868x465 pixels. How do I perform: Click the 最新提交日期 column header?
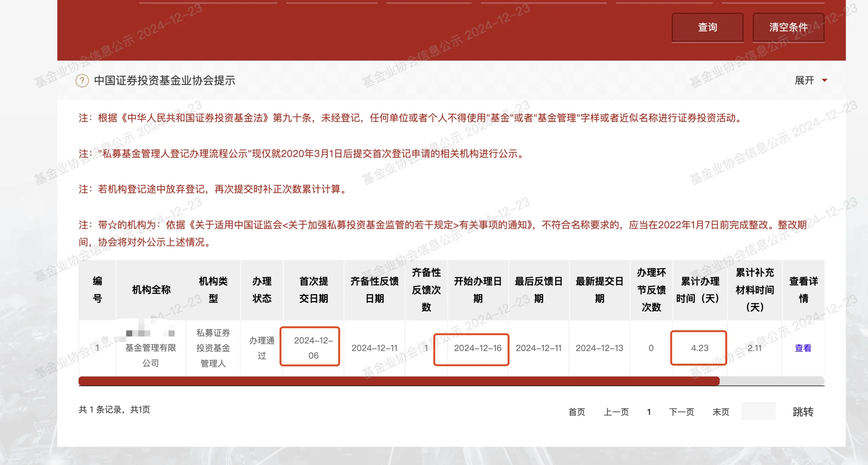[600, 290]
